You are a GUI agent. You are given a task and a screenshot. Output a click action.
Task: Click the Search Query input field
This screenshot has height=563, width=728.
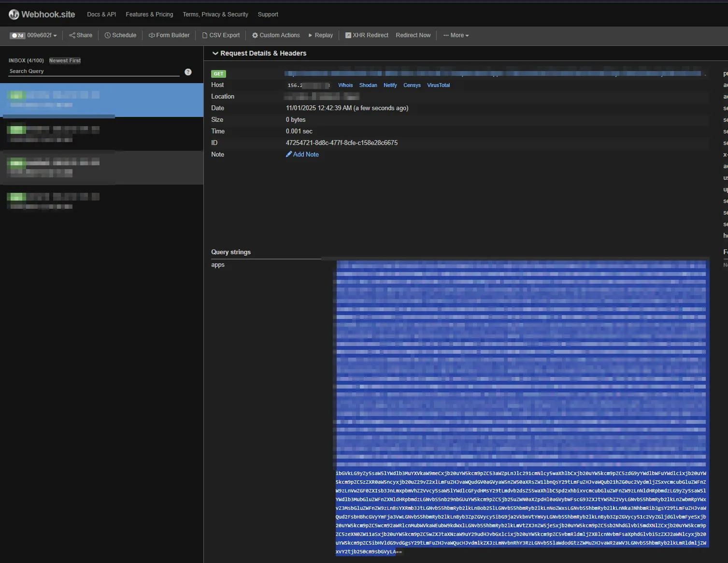coord(94,72)
